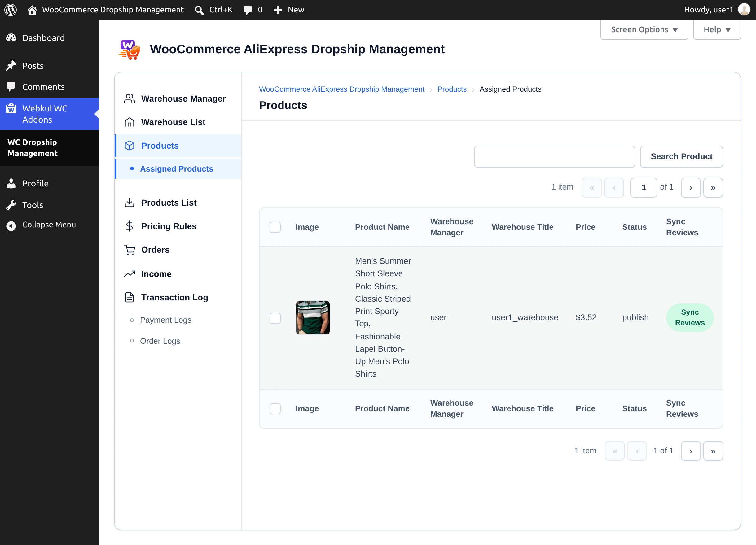756x545 pixels.
Task: Expand the Help dropdown
Action: point(717,30)
